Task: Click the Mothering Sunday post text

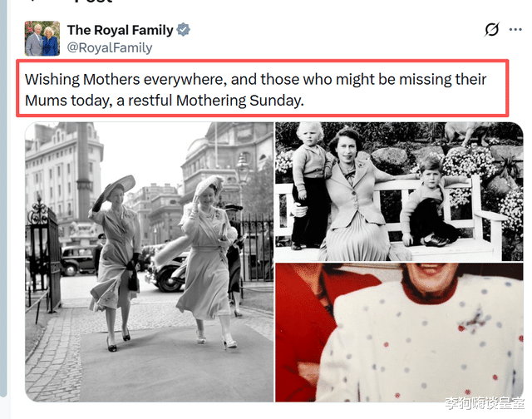Action: [255, 90]
